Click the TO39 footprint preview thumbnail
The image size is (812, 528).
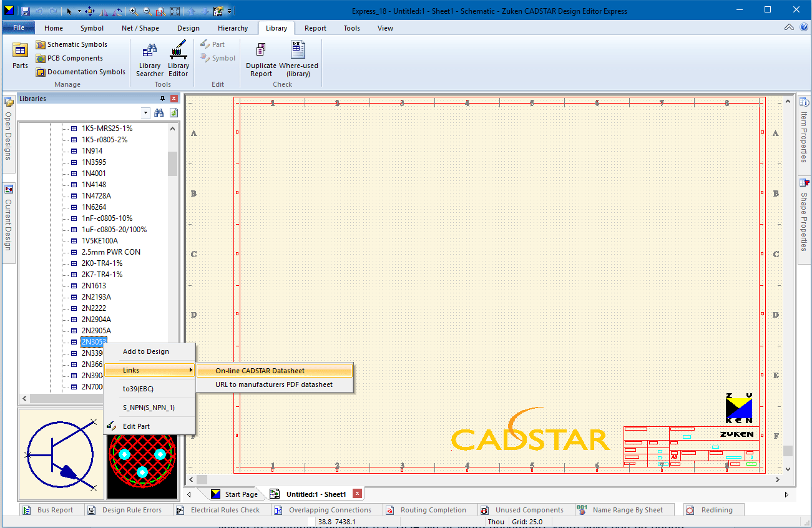(x=142, y=466)
